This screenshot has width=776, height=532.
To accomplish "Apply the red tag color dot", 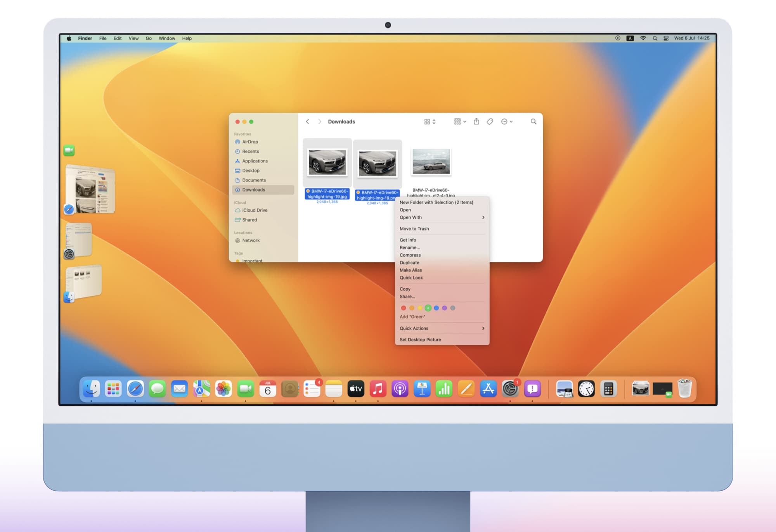I will (x=404, y=308).
